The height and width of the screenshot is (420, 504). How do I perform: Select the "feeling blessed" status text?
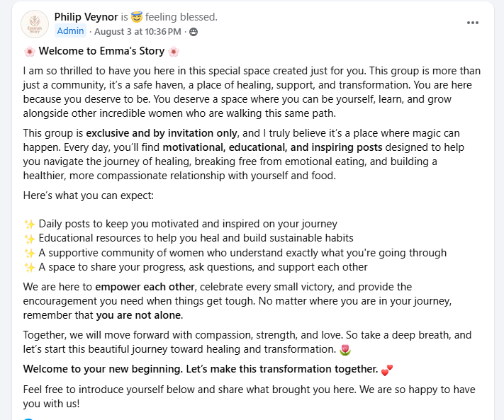point(181,17)
